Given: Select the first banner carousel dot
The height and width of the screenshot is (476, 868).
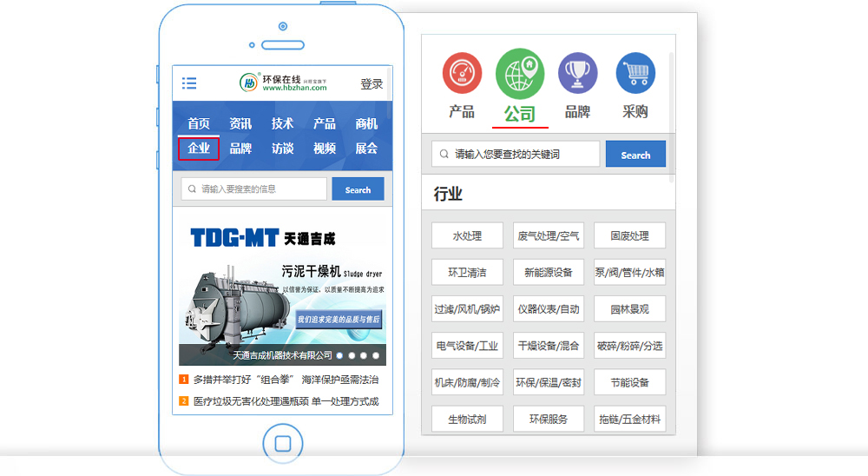Looking at the screenshot, I should coord(340,356).
